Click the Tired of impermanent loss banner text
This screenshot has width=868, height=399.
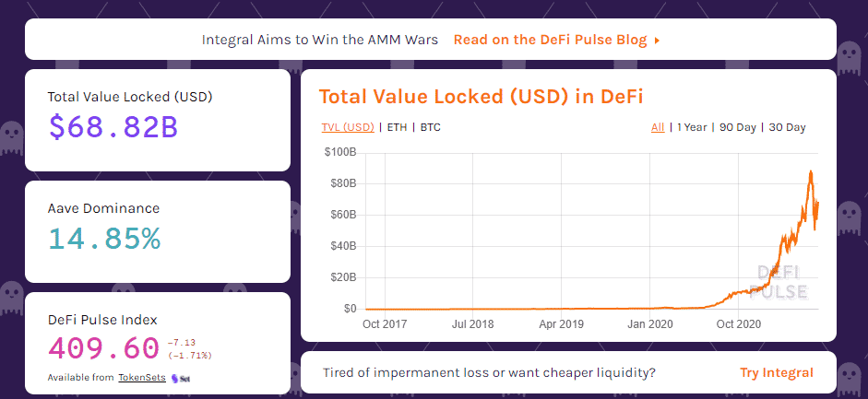[x=489, y=372]
